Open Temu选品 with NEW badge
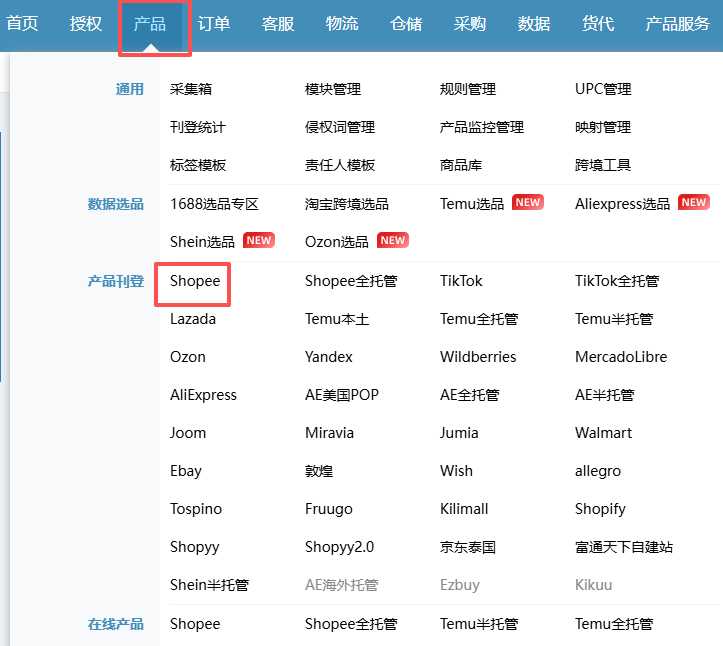 click(472, 204)
